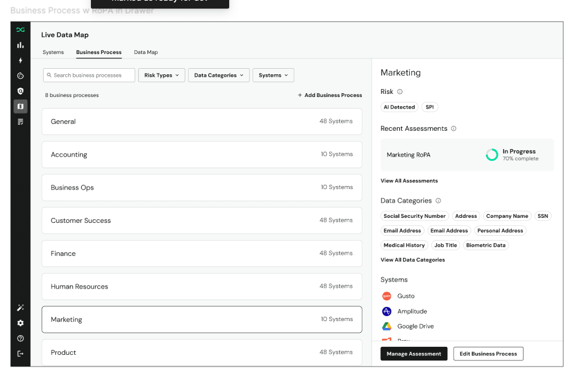Open the cookie consent icon in sidebar
This screenshot has width=588, height=380.
(x=20, y=76)
